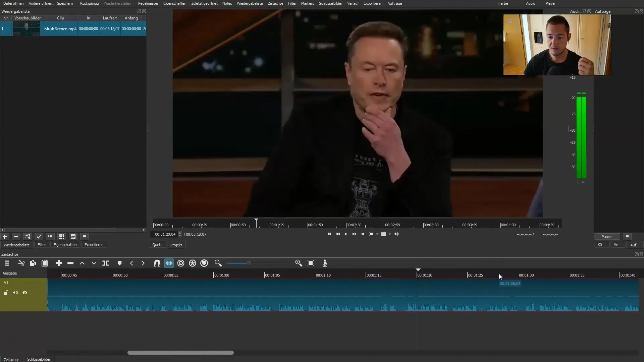Open the Andere öffnen dropdown
Screen dimensions: 644x362
click(x=41, y=3)
